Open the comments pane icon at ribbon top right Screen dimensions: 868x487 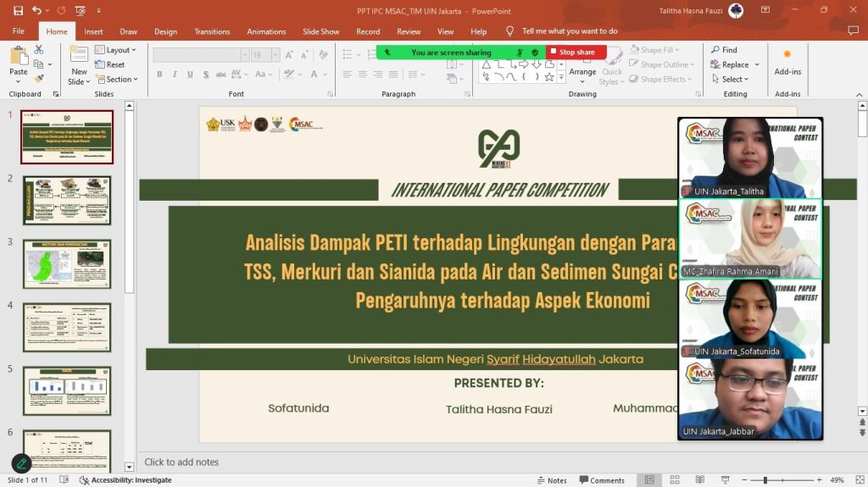(x=853, y=31)
